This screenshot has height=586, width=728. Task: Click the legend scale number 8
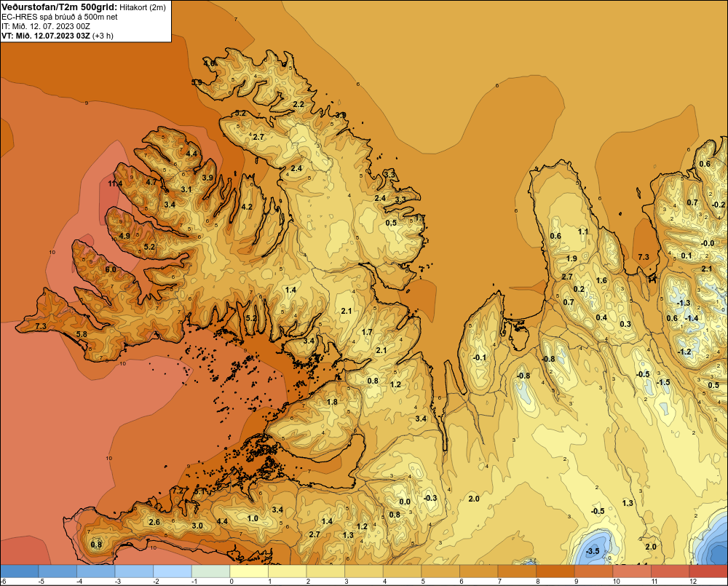point(538,582)
